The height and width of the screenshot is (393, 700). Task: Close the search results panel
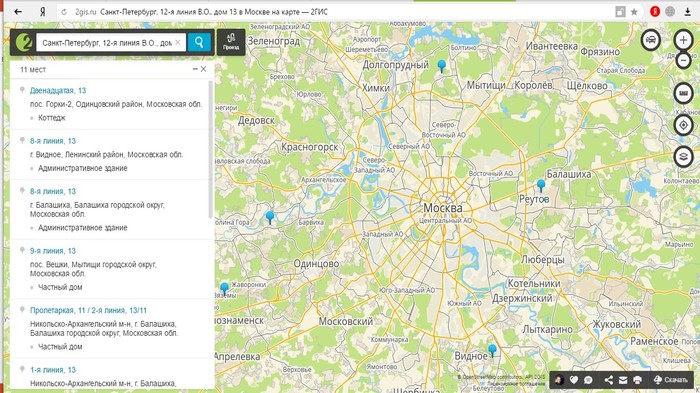[204, 69]
